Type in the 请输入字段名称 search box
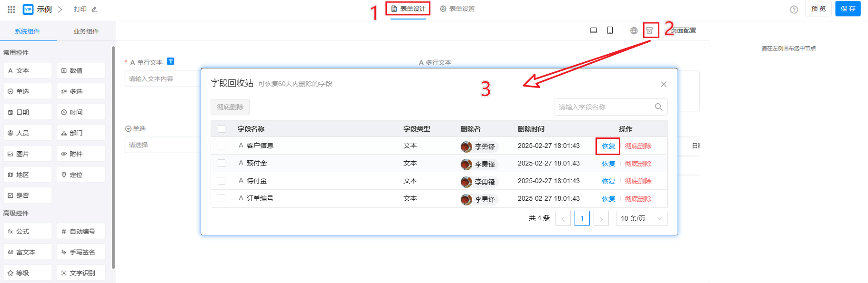This screenshot has width=868, height=283. 603,107
